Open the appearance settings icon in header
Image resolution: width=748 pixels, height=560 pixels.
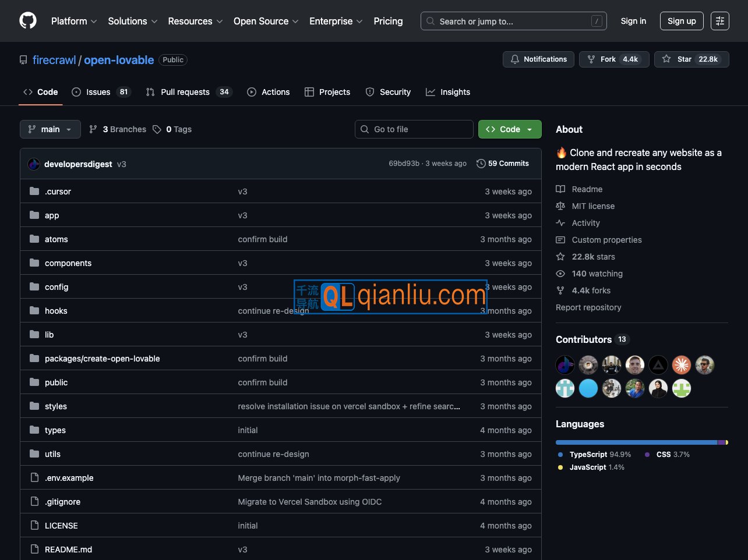[x=719, y=21]
